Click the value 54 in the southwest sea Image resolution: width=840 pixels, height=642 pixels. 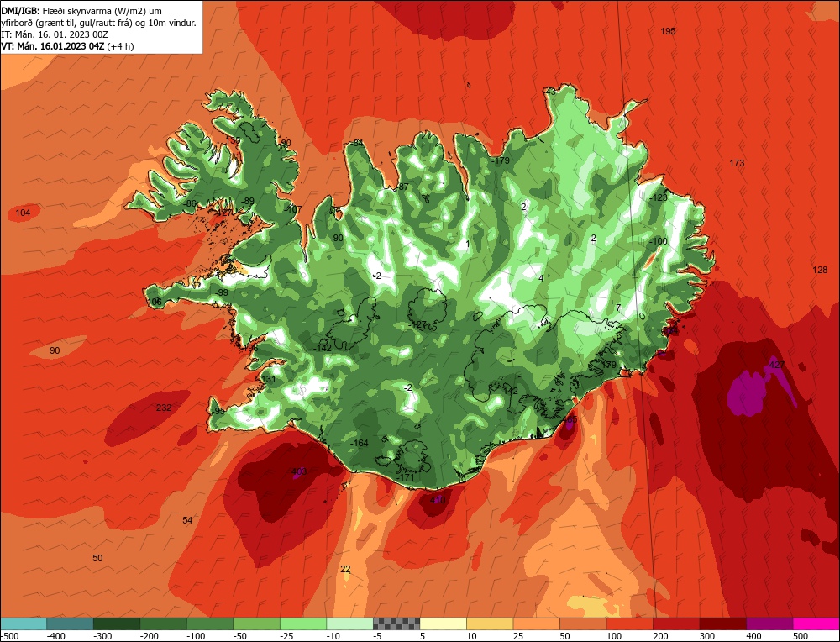point(187,520)
